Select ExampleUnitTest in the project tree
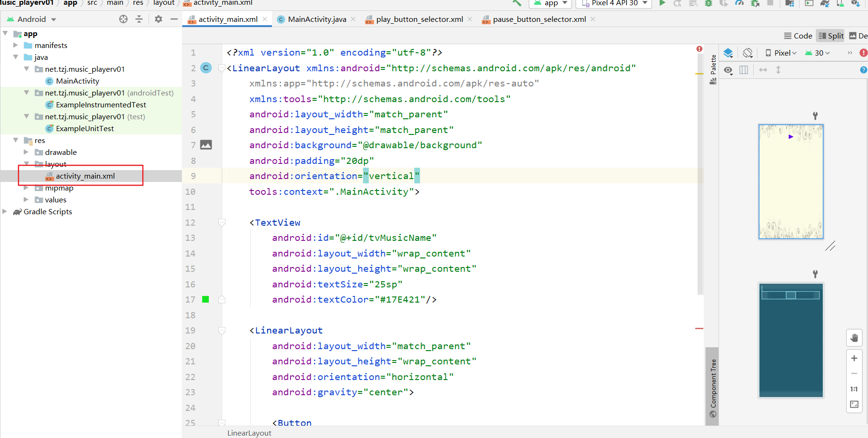The width and height of the screenshot is (868, 438). click(x=84, y=128)
